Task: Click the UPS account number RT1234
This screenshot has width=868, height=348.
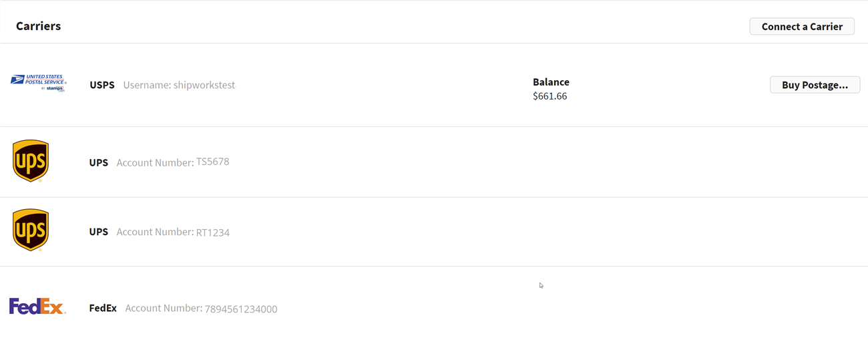Action: tap(212, 232)
